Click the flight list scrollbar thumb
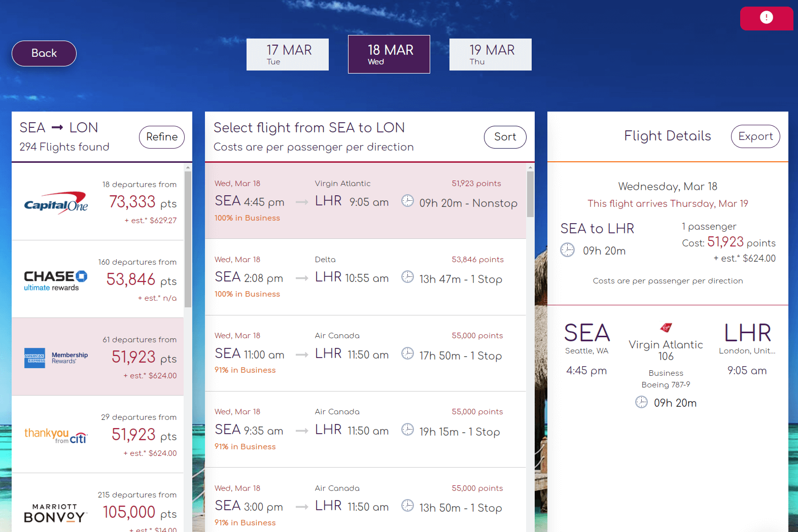798x532 pixels. pyautogui.click(x=531, y=194)
